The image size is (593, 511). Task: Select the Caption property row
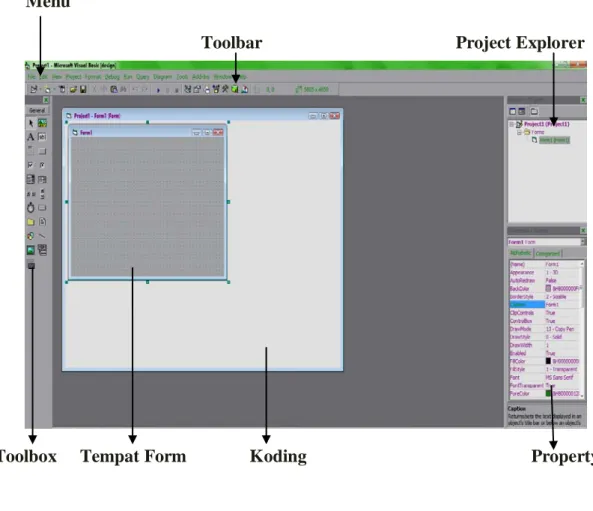544,304
